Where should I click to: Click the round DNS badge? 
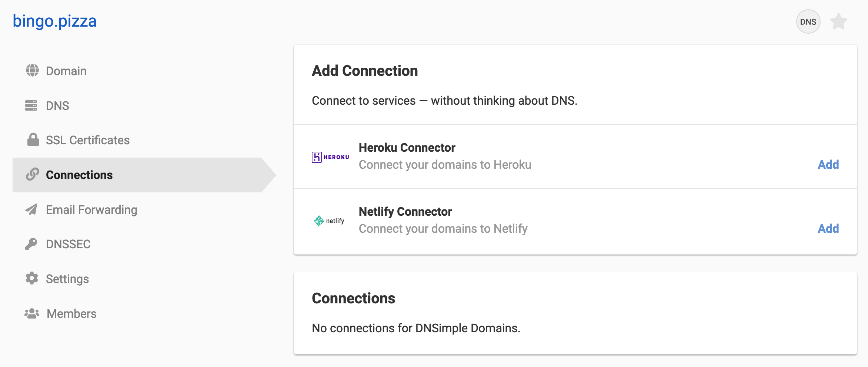(x=808, y=21)
